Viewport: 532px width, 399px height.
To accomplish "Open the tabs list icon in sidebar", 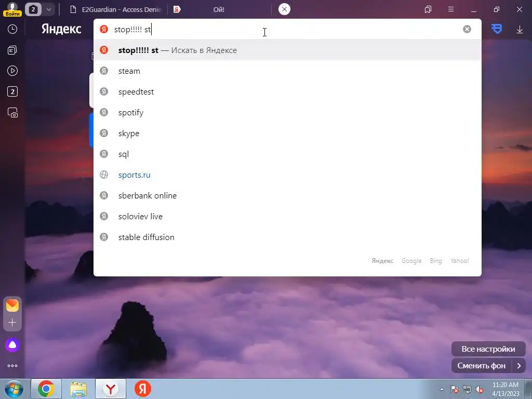I will [12, 50].
